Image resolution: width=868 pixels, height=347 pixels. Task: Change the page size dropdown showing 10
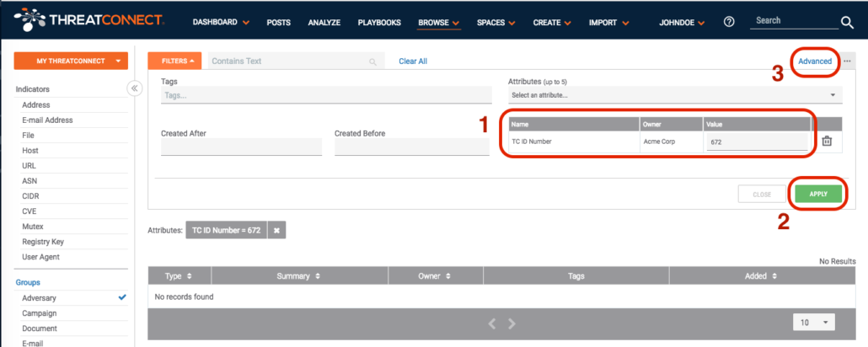click(814, 322)
